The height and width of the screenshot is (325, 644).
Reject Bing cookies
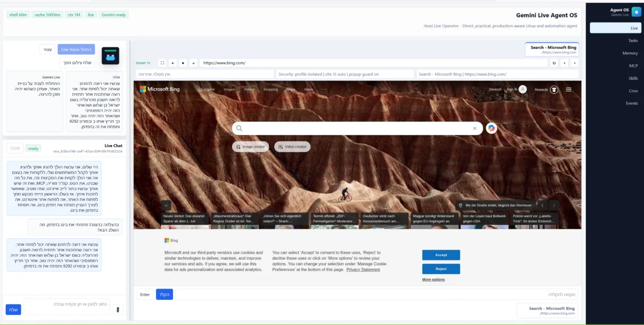441,269
